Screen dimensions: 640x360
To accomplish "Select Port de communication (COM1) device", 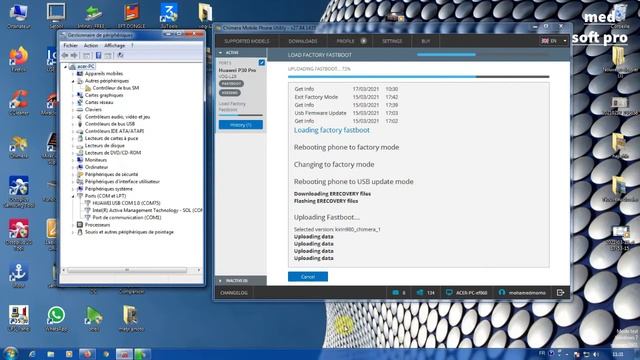I will point(127,218).
